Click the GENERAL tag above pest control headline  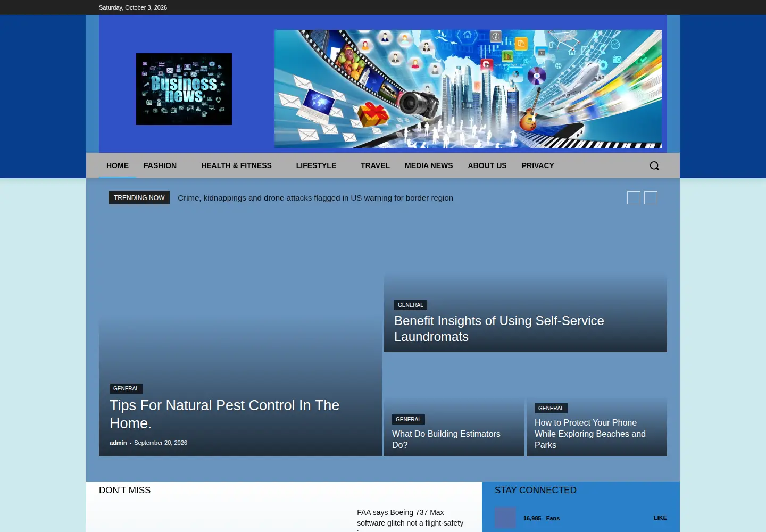click(x=126, y=388)
